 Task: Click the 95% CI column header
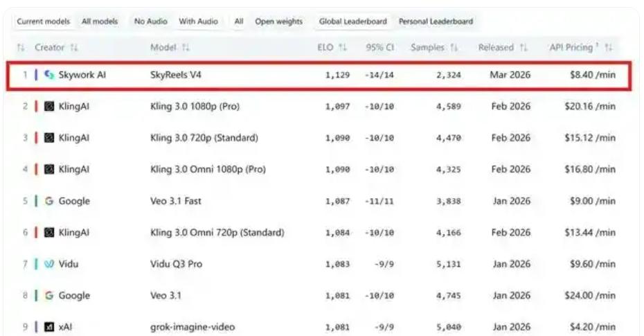pos(380,48)
